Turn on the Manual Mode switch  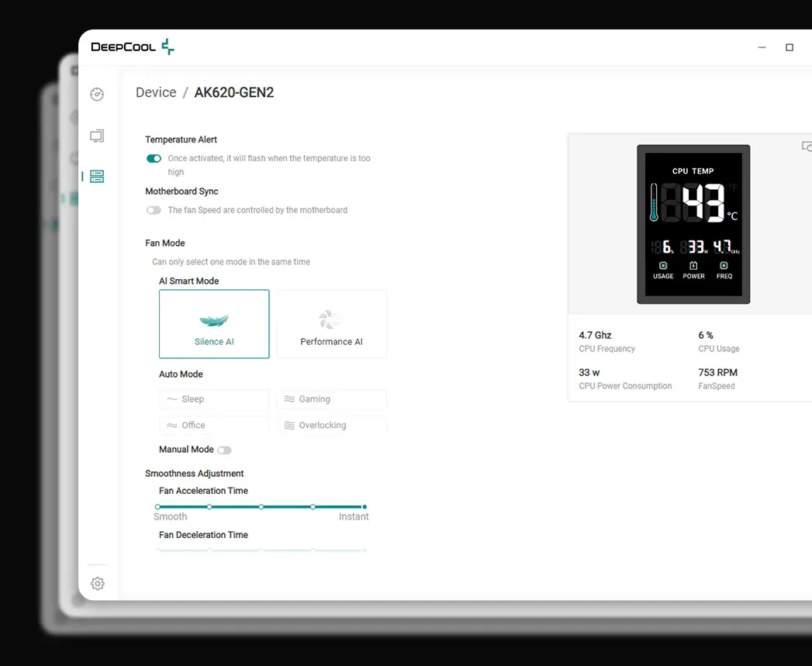click(x=224, y=450)
